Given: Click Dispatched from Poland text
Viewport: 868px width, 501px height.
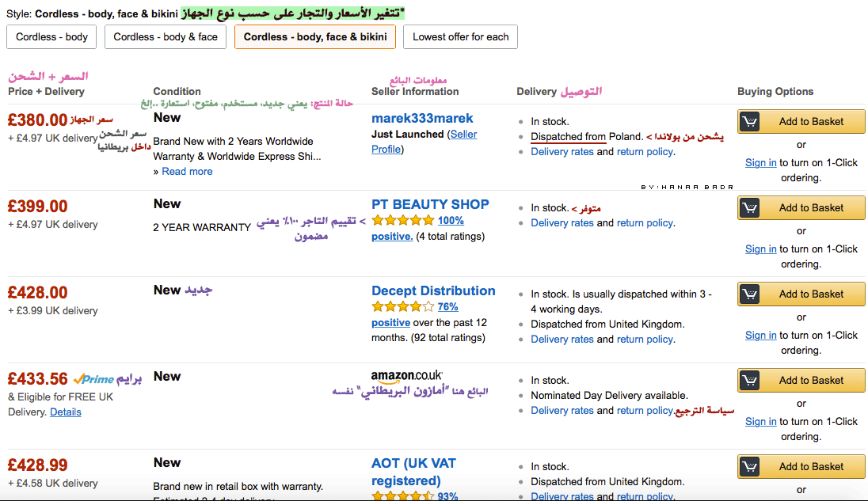Looking at the screenshot, I should (x=587, y=137).
